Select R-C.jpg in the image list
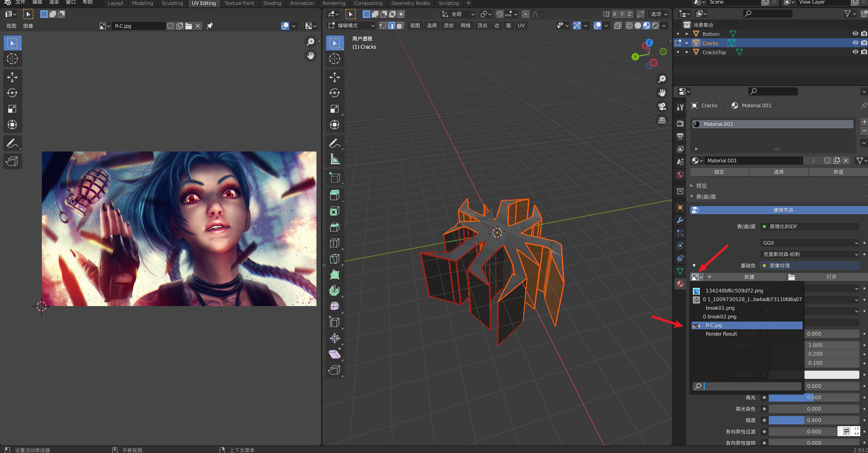Viewport: 868px width, 453px height. (747, 325)
